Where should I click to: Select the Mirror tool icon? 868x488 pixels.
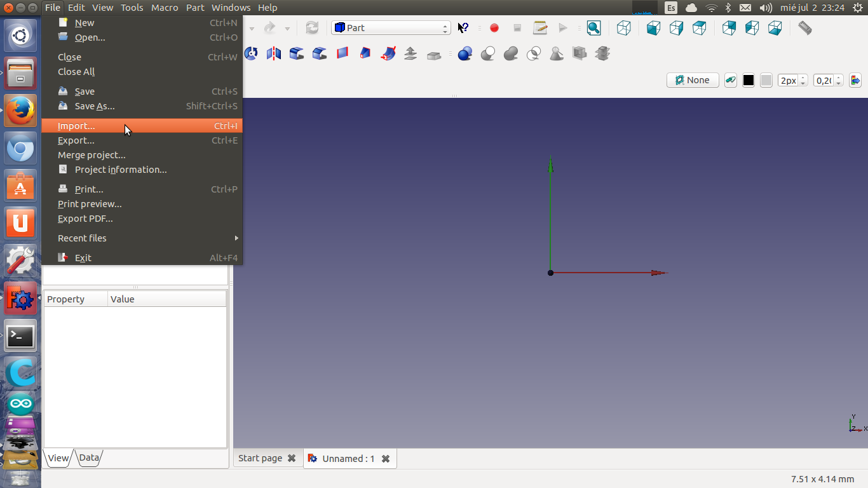[274, 53]
